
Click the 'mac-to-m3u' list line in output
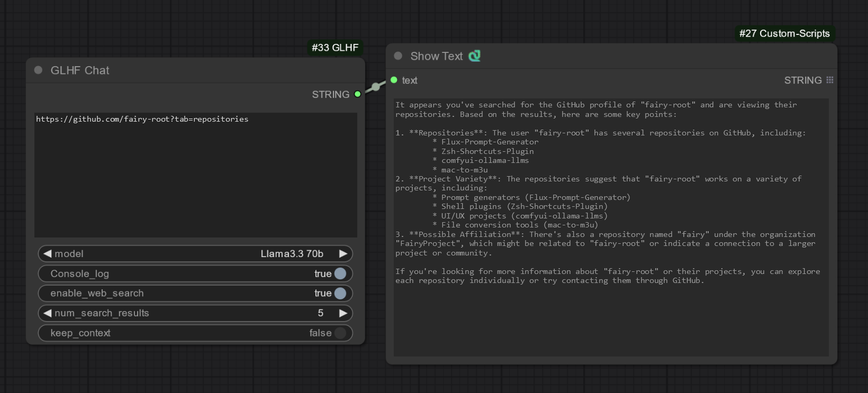pos(460,170)
